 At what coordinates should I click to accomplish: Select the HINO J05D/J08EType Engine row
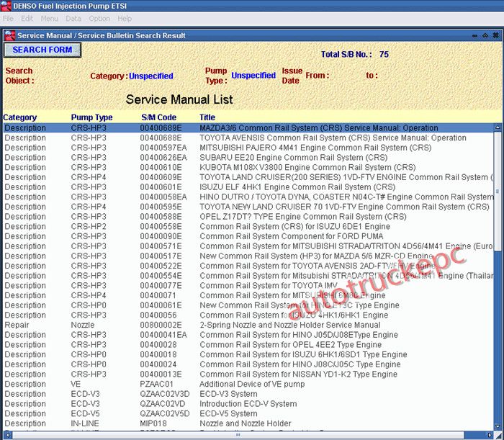[248, 335]
